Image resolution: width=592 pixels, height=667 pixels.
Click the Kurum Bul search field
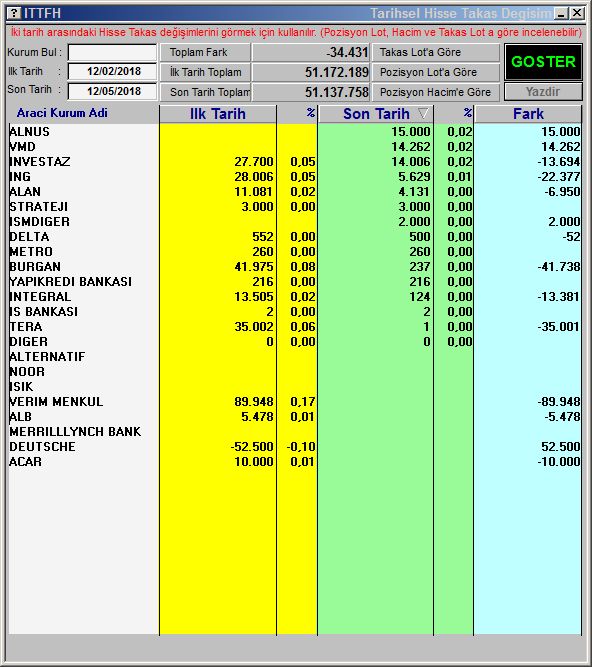tap(113, 53)
